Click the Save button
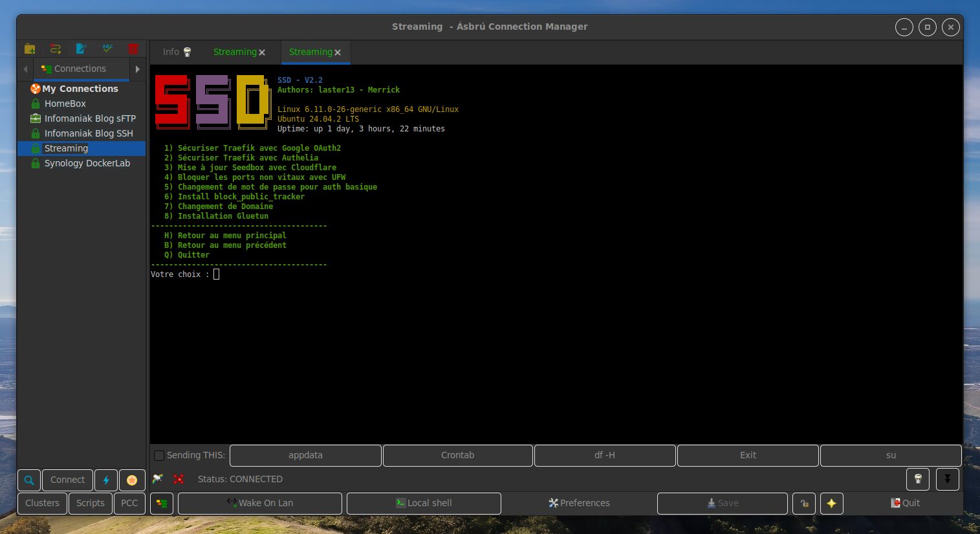The height and width of the screenshot is (534, 980). 723,504
